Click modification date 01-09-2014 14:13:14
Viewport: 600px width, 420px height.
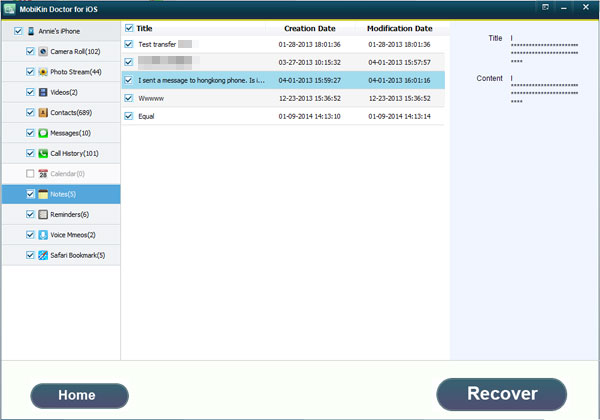(x=399, y=116)
